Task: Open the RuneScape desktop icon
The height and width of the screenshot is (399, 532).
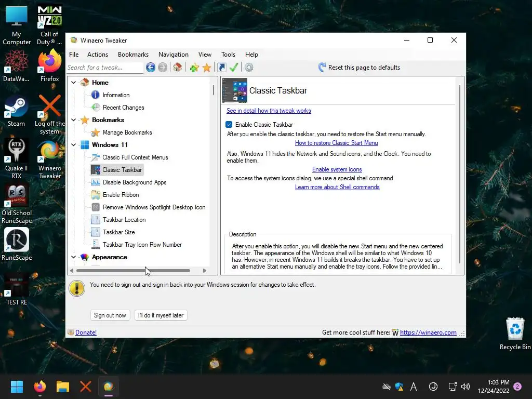Action: tap(16, 244)
